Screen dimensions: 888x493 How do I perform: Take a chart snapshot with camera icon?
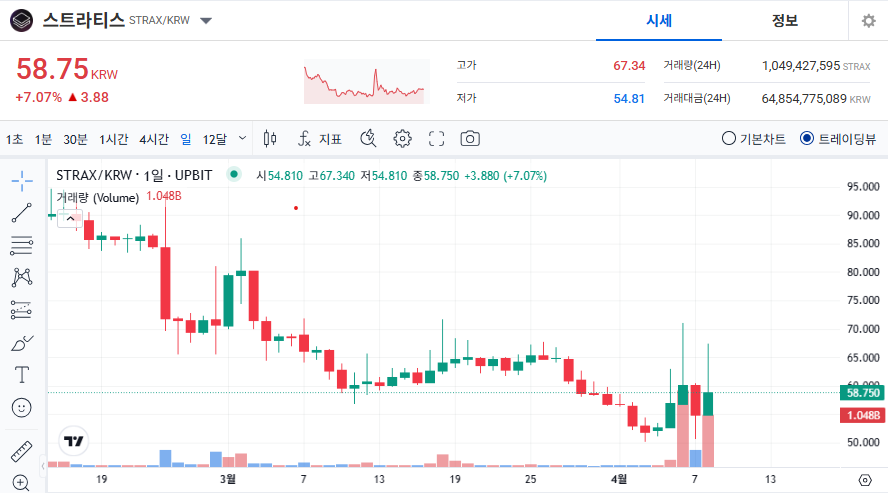(x=470, y=139)
